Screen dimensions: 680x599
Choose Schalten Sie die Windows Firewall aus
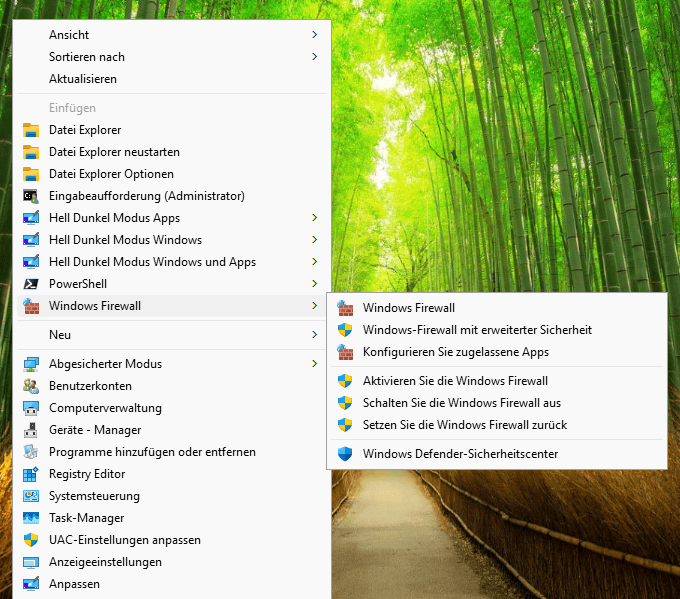point(497,403)
